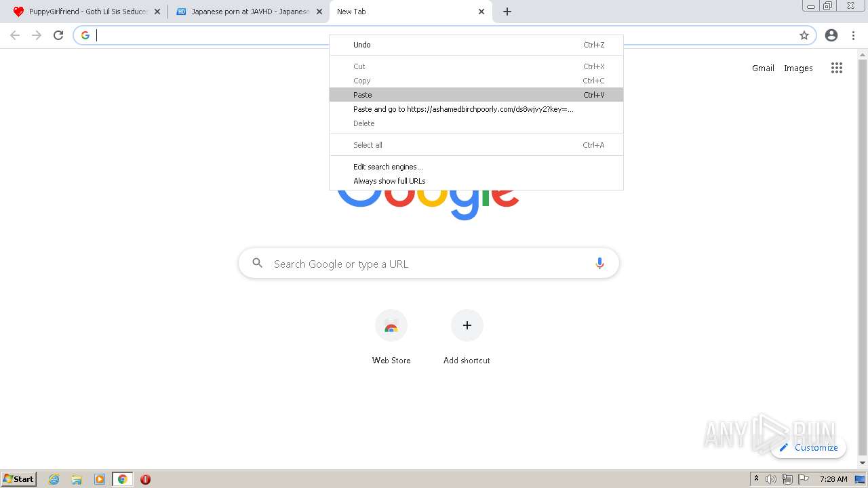Open the Chrome profile avatar
The image size is (868, 488).
pyautogui.click(x=831, y=35)
